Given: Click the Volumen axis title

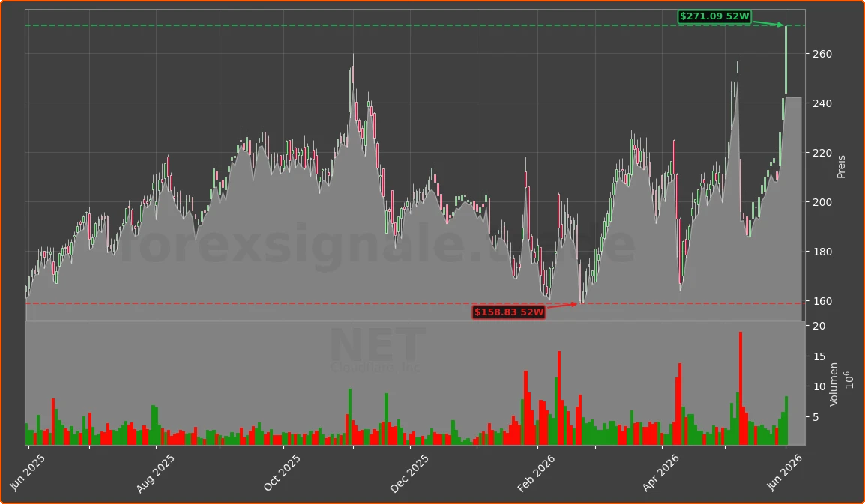Looking at the screenshot, I should (834, 384).
